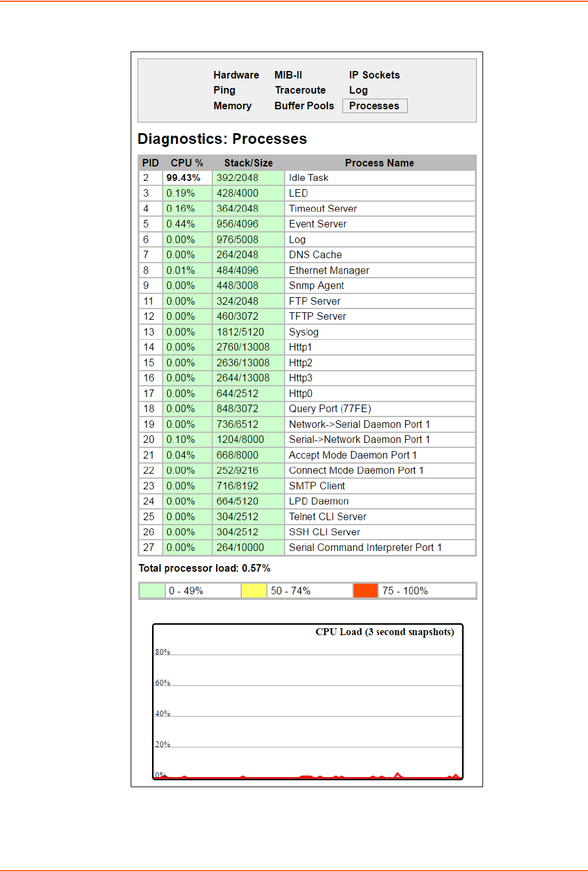
Task: Go to IP Sockets diagnostics
Action: 374,75
